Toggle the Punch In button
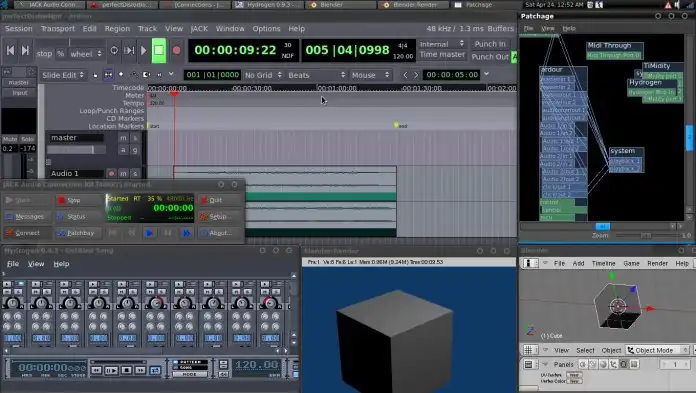The image size is (696, 393). (490, 44)
